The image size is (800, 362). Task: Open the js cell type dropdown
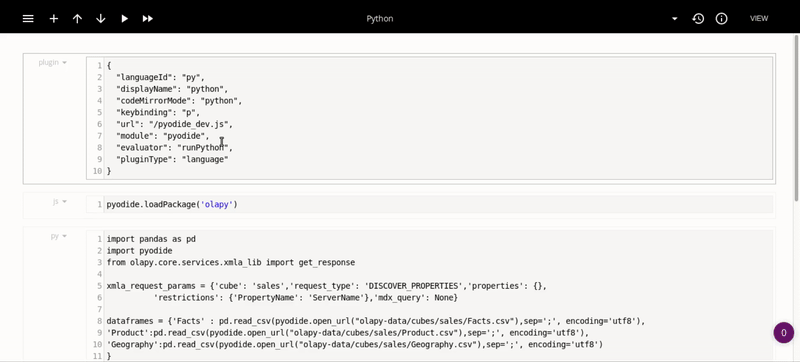click(60, 201)
